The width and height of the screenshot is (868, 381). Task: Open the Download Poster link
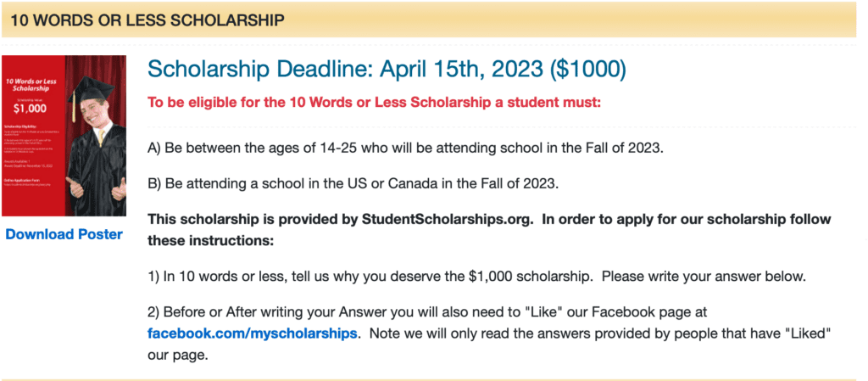64,234
